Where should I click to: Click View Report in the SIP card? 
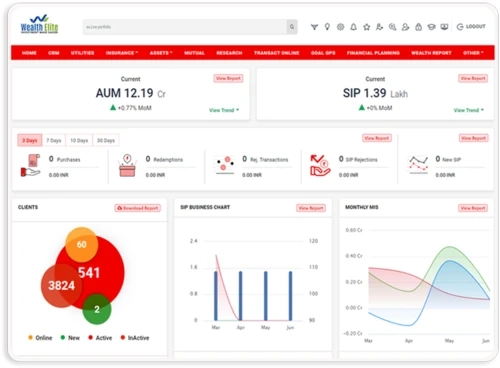[x=473, y=78]
